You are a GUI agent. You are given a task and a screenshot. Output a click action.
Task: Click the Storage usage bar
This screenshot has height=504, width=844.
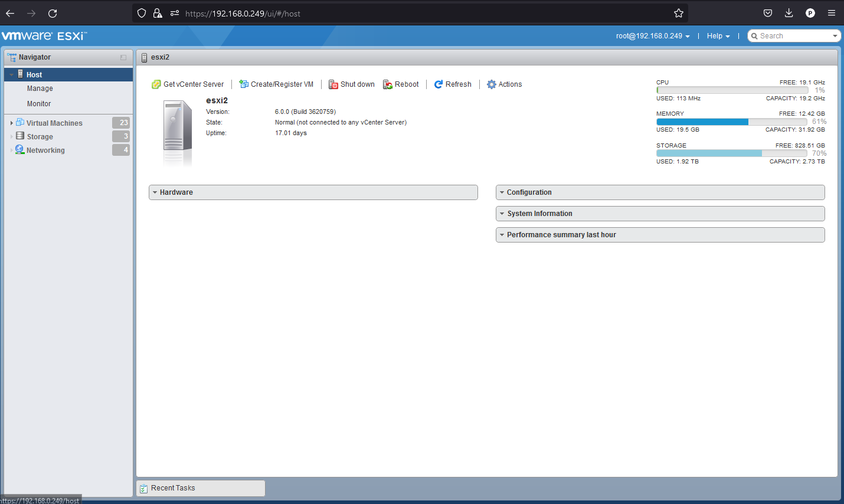click(732, 153)
